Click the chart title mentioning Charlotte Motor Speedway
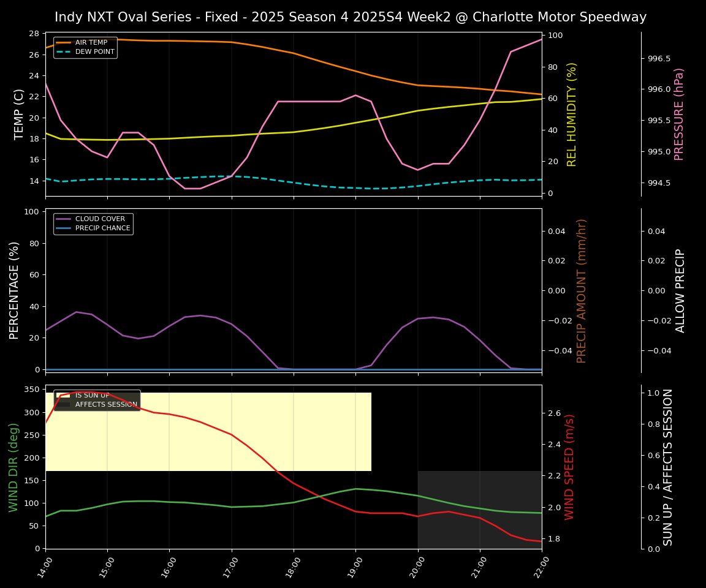The height and width of the screenshot is (588, 706). [351, 17]
